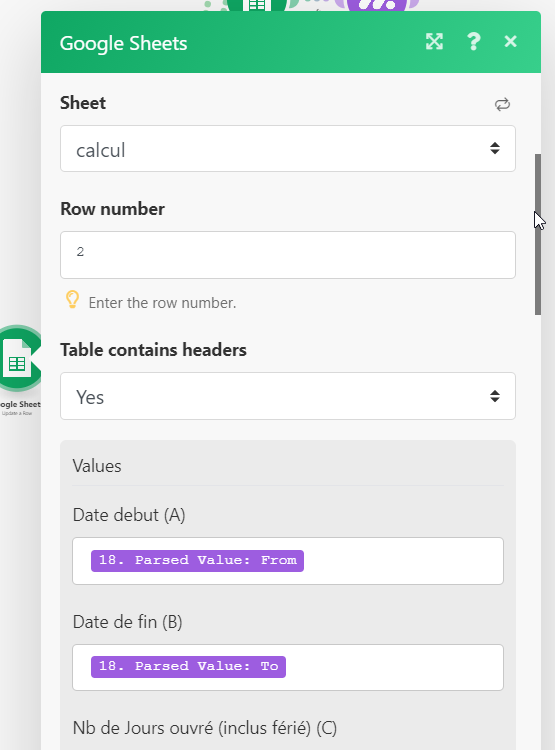Expand the Google Sheets panel to fullscreen
Viewport: 555px width, 750px height.
click(x=434, y=42)
